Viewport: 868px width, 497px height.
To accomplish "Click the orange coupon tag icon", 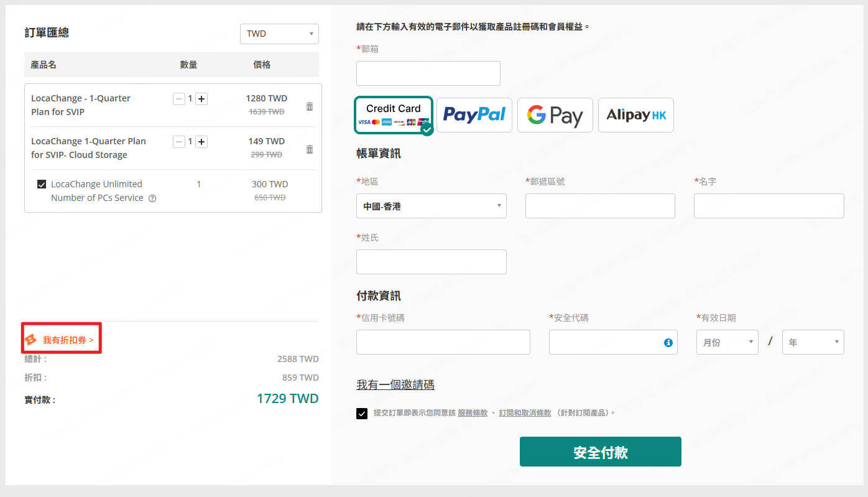I will coord(30,340).
